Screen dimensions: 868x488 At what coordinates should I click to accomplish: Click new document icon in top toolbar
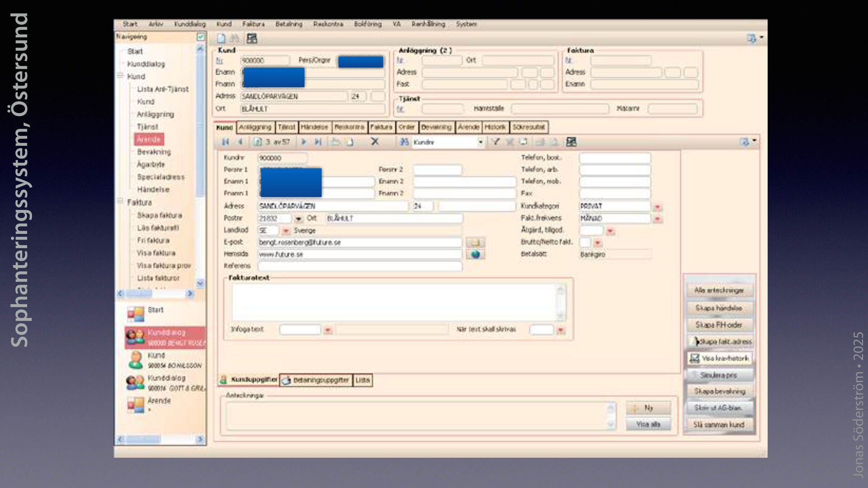(x=221, y=39)
